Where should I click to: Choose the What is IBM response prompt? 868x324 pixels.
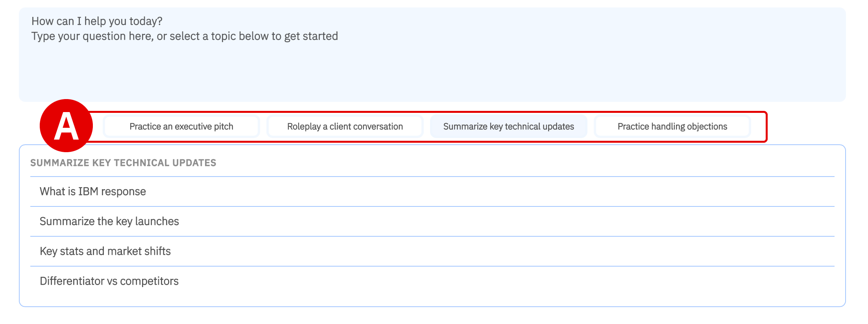432,191
